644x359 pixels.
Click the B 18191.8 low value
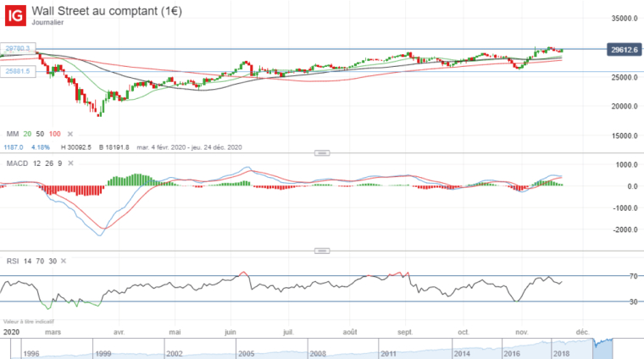pos(114,147)
